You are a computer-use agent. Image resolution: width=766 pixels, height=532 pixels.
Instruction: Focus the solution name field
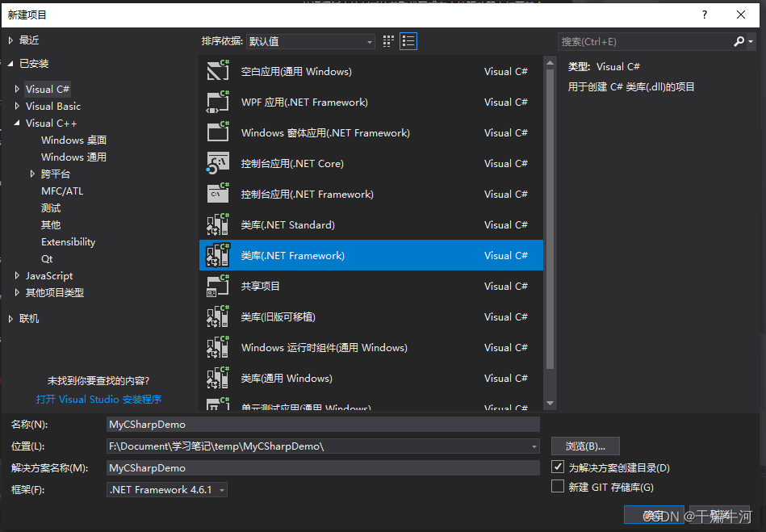(x=323, y=467)
